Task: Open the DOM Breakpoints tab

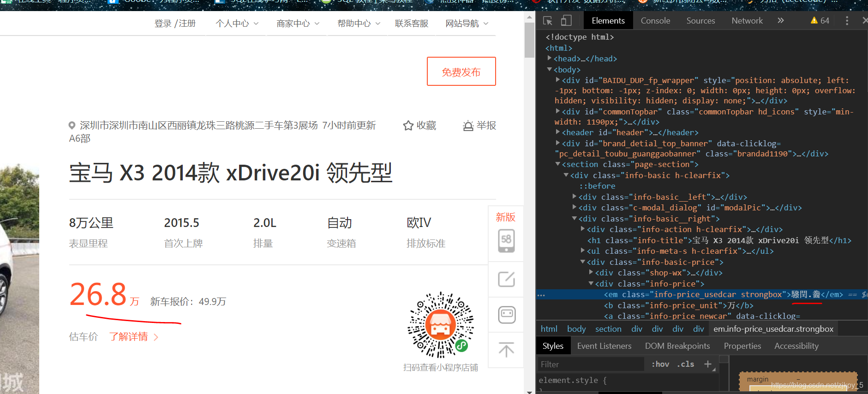Action: click(677, 346)
